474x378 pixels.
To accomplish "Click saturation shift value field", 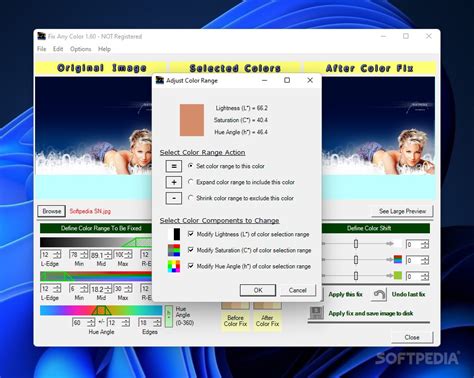I will click(417, 260).
